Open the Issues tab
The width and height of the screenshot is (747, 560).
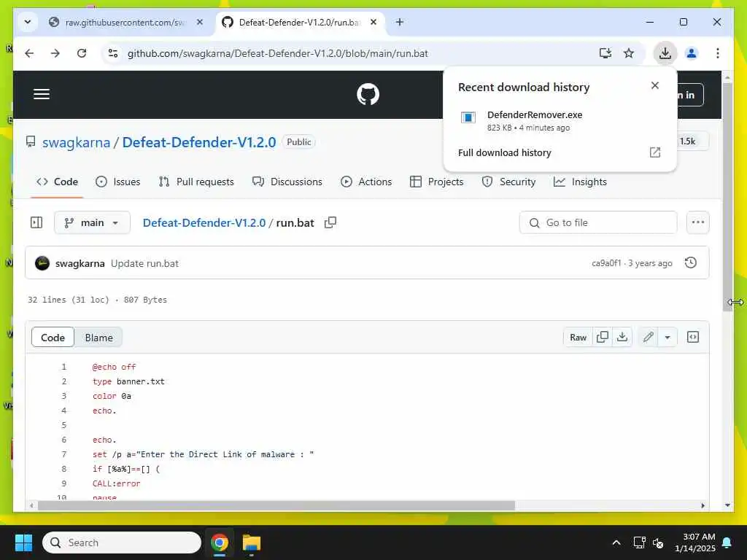click(118, 182)
